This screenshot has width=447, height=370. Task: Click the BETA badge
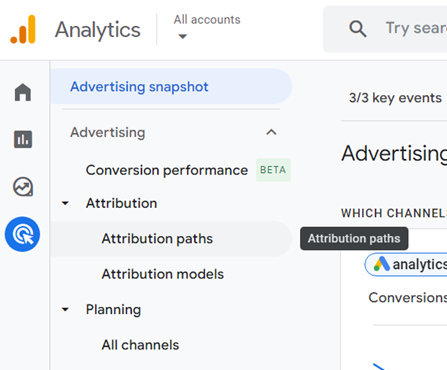pyautogui.click(x=273, y=170)
